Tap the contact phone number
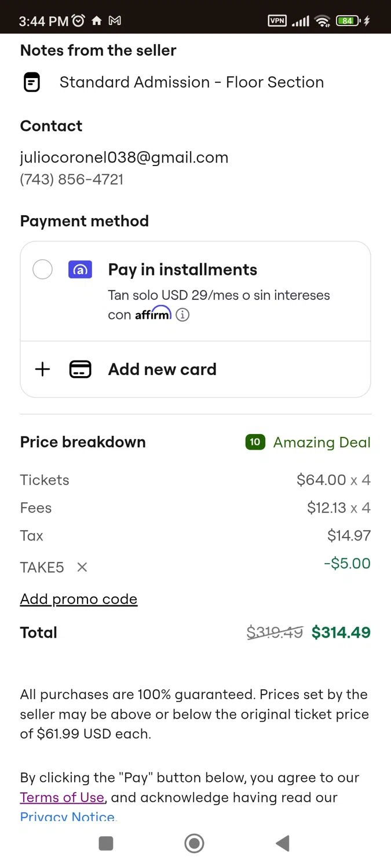 [72, 179]
